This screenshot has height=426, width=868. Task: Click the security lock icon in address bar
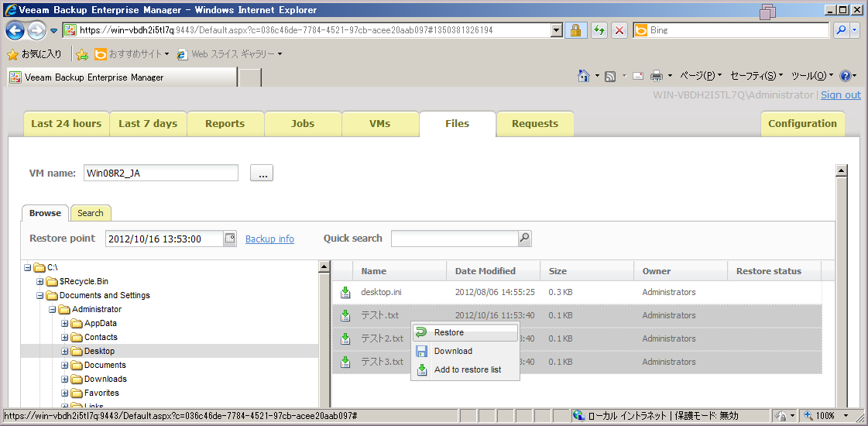coord(576,30)
